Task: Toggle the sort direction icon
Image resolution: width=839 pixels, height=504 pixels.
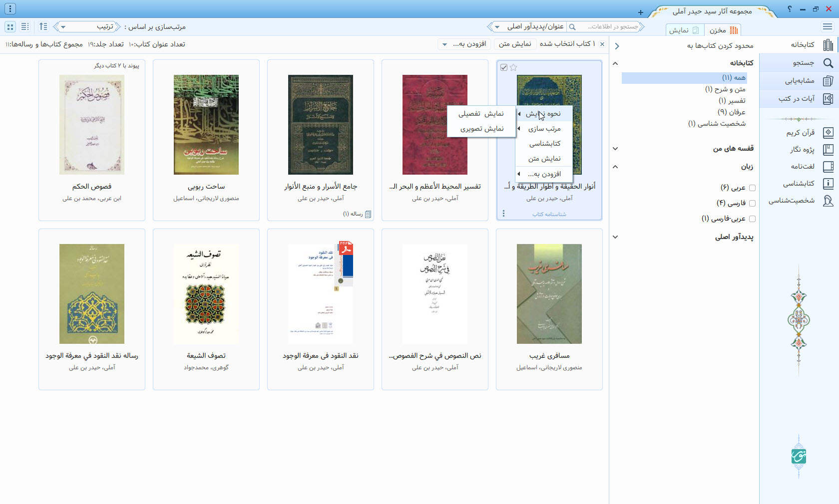Action: [x=43, y=26]
